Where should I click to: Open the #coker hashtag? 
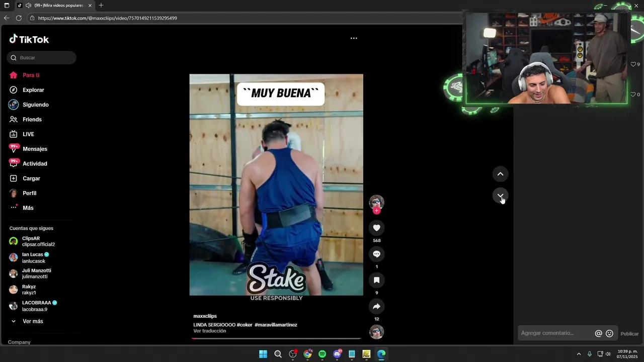245,325
